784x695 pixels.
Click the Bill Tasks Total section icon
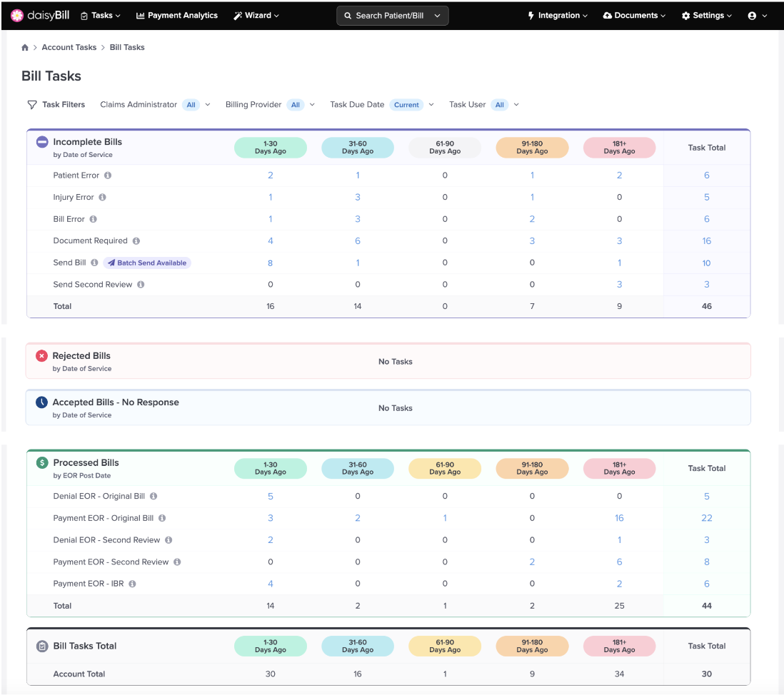41,646
